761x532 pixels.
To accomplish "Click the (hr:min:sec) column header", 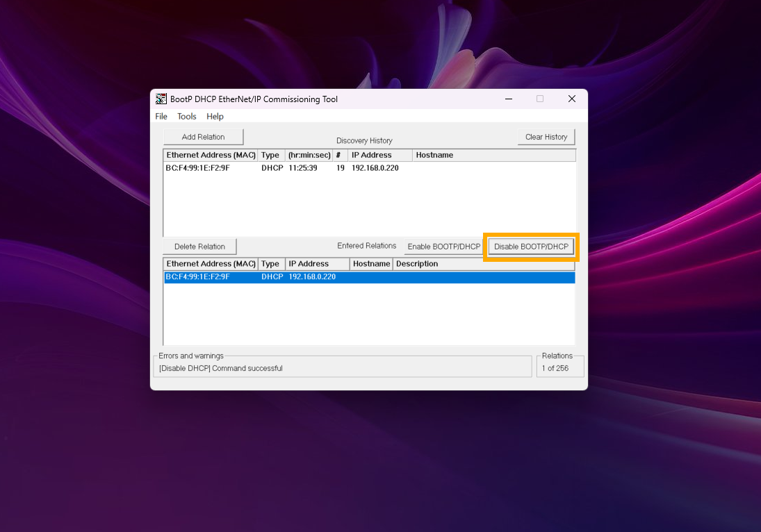I will click(x=309, y=155).
